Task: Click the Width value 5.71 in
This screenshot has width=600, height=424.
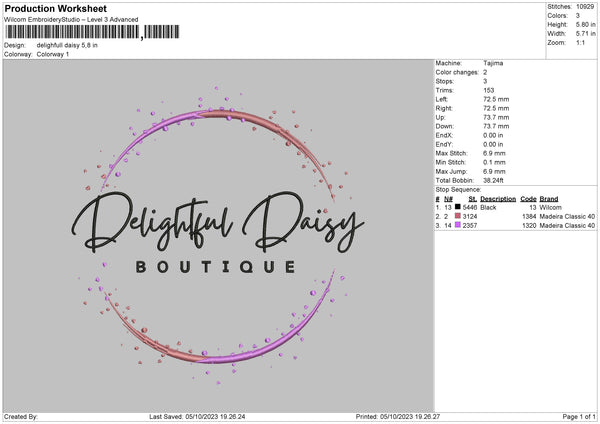Action: 585,34
